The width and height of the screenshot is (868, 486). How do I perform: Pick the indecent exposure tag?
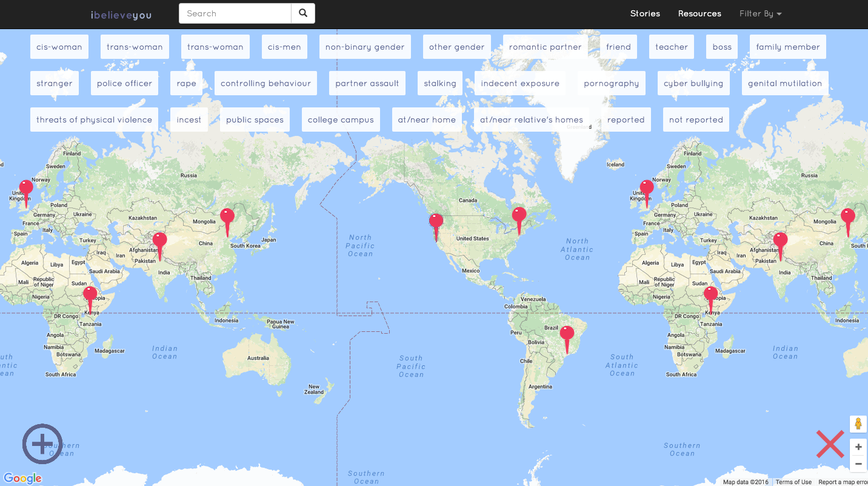click(x=520, y=83)
